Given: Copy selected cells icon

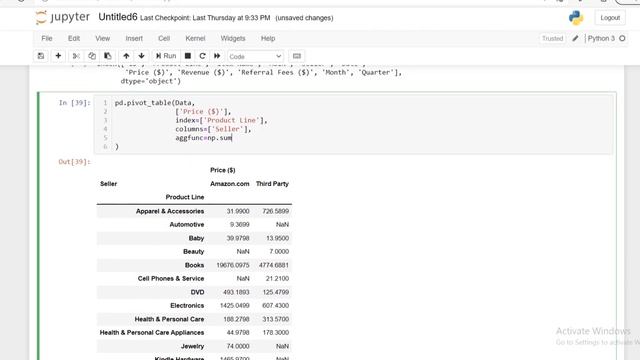Looking at the screenshot, I should [x=92, y=56].
